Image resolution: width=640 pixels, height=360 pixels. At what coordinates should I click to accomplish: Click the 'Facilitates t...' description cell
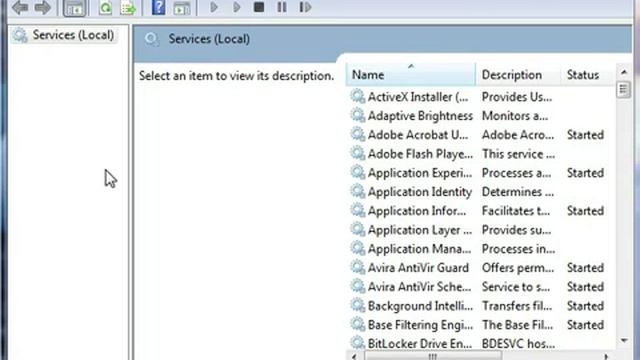pos(516,211)
